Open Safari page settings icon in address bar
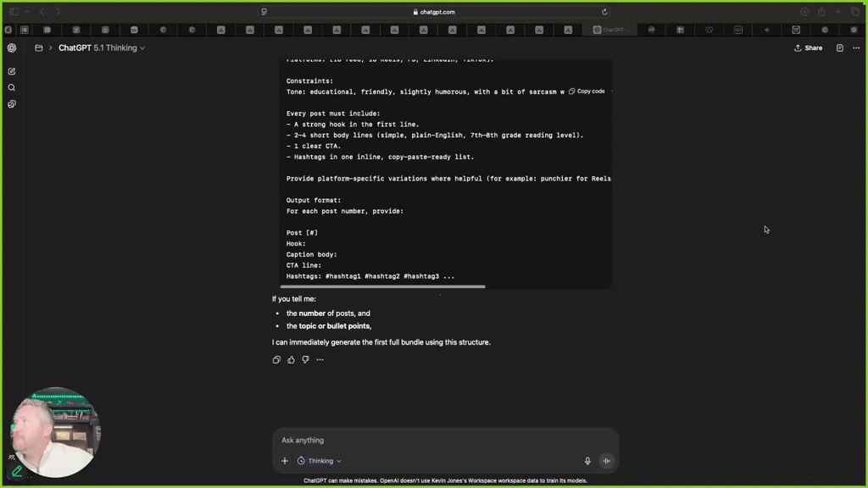 (x=264, y=12)
